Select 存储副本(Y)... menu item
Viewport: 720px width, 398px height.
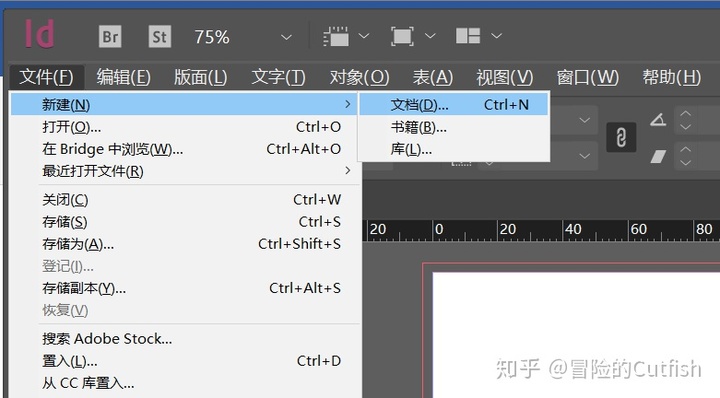(x=185, y=288)
